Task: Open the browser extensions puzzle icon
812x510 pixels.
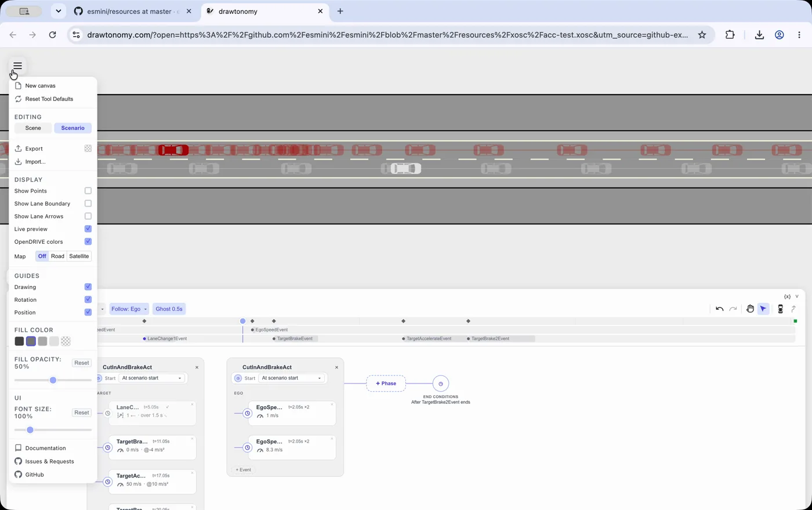Action: click(x=730, y=35)
